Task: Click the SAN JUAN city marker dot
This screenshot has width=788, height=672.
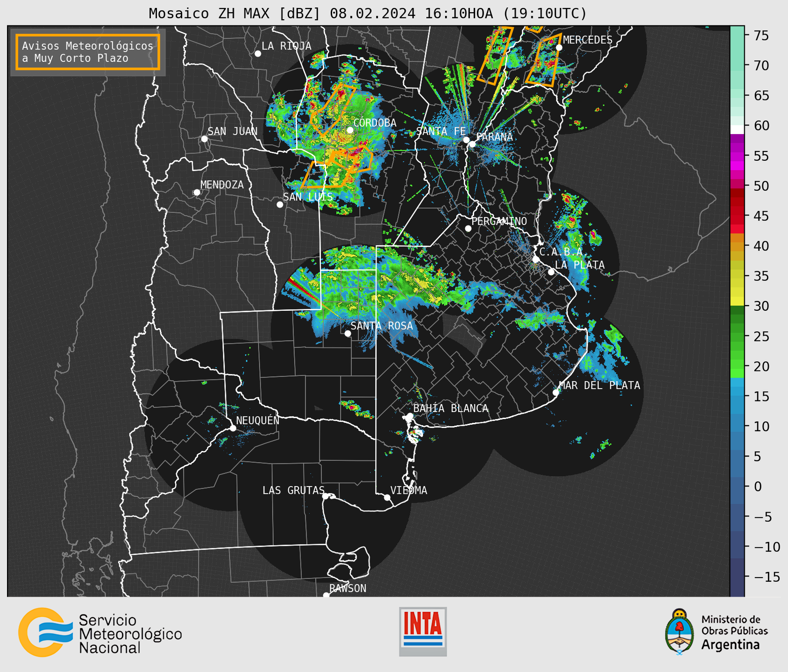Action: [x=204, y=139]
